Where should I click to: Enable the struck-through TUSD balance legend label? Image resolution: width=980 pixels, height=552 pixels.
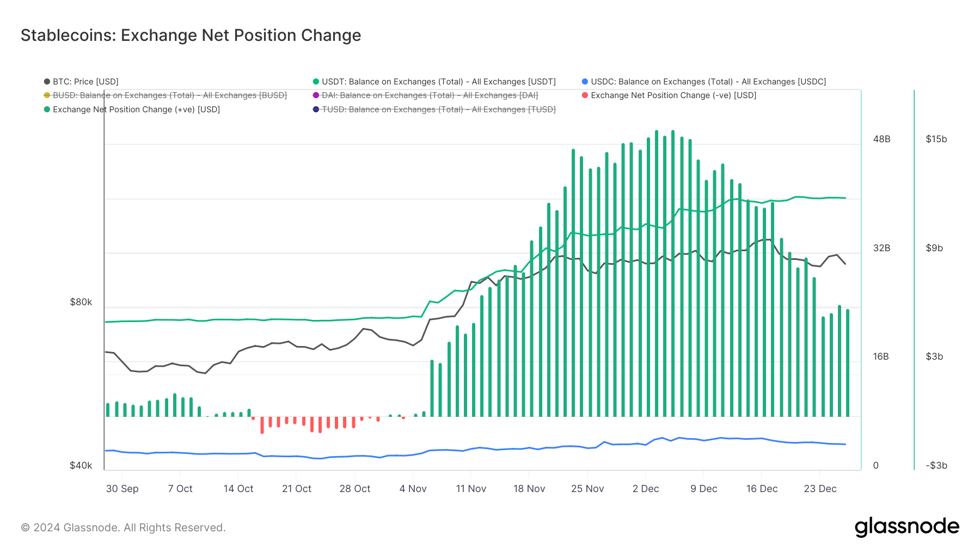coord(438,110)
